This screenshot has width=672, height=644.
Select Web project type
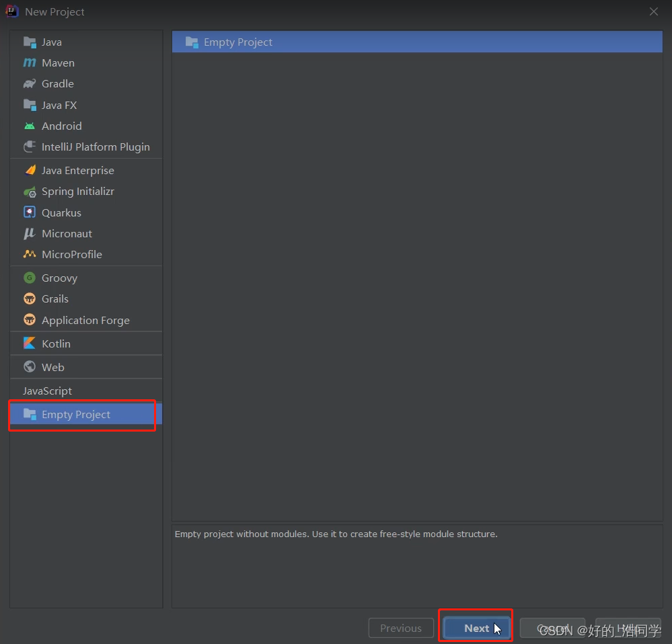click(x=86, y=367)
